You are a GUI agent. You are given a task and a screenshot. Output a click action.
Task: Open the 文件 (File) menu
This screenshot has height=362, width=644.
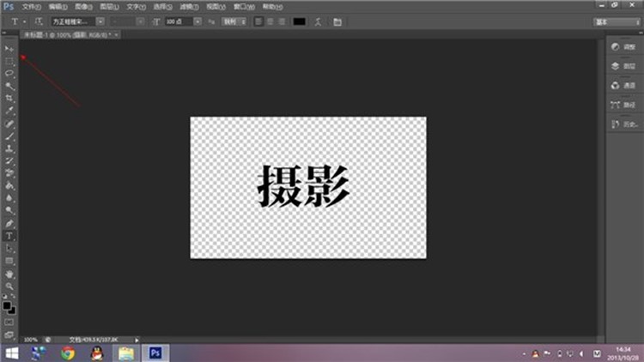(x=32, y=6)
